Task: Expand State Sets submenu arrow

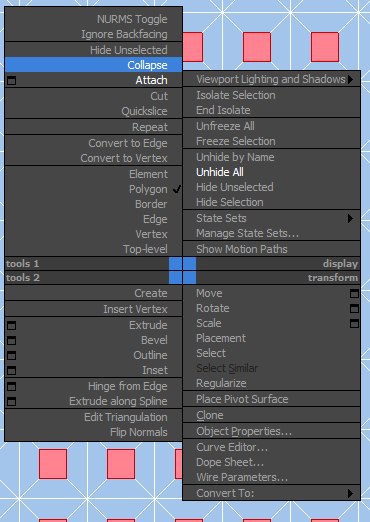Action: click(x=350, y=218)
